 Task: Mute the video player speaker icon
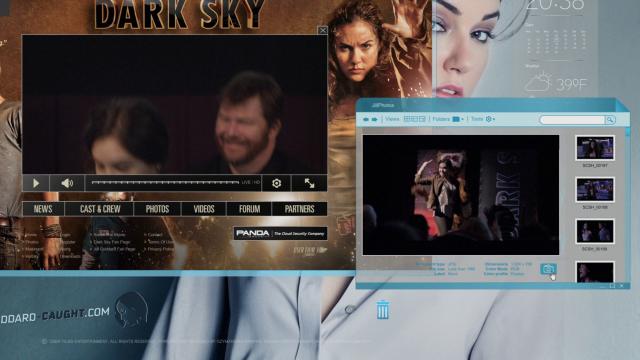(x=67, y=183)
